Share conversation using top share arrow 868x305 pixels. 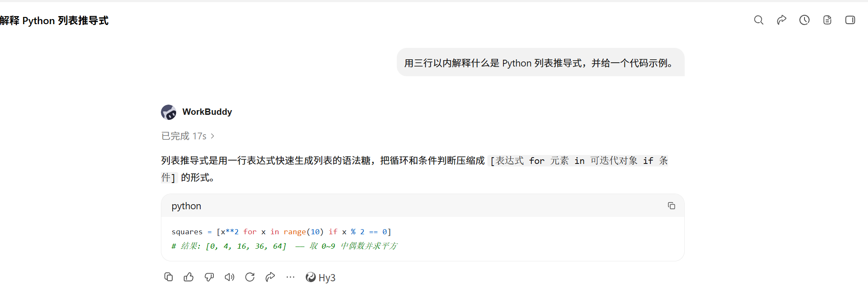782,20
